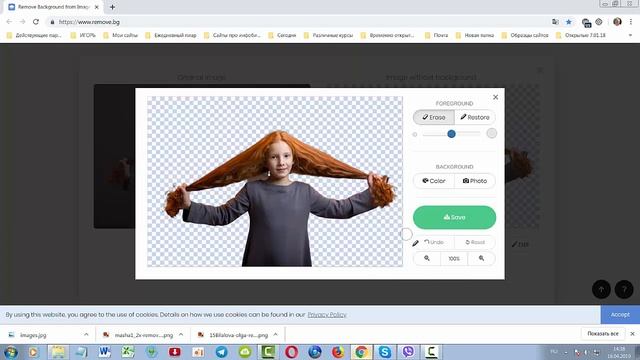The image size is (640, 360).
Task: Open the Сегодня bookmarks folder
Action: tap(282, 36)
